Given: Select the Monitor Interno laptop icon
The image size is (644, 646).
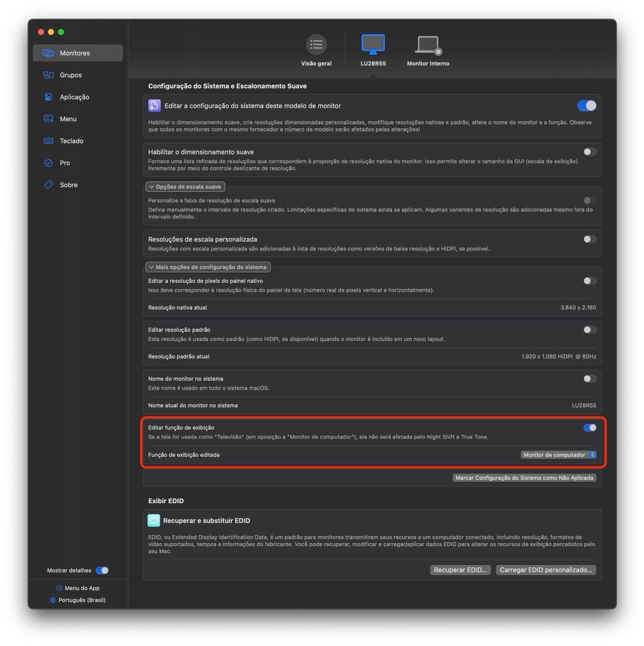Looking at the screenshot, I should 428,45.
